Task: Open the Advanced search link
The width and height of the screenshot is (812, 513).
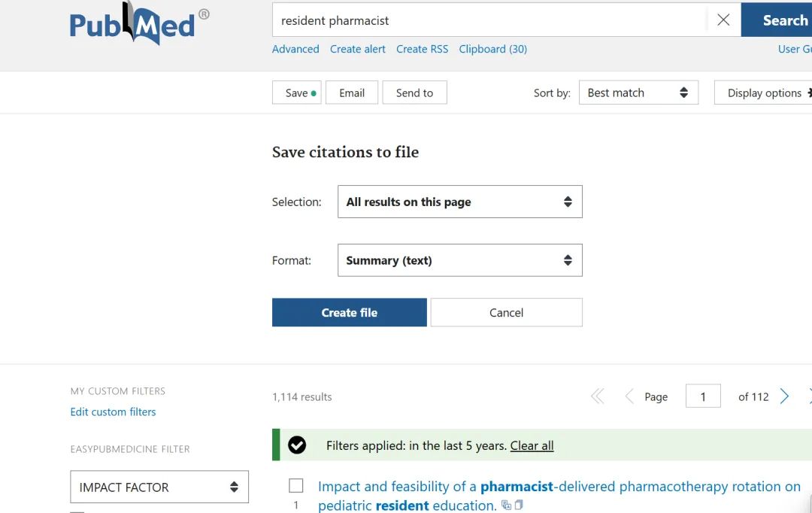Action: click(x=295, y=49)
